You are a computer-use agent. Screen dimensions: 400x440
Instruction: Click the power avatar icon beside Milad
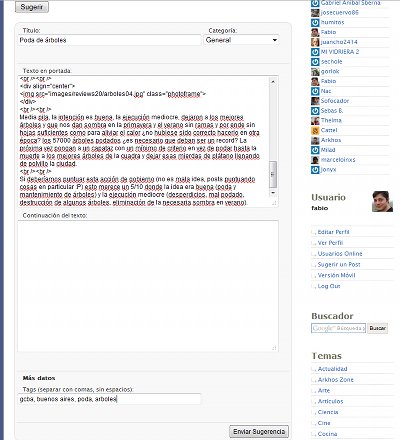[315, 150]
